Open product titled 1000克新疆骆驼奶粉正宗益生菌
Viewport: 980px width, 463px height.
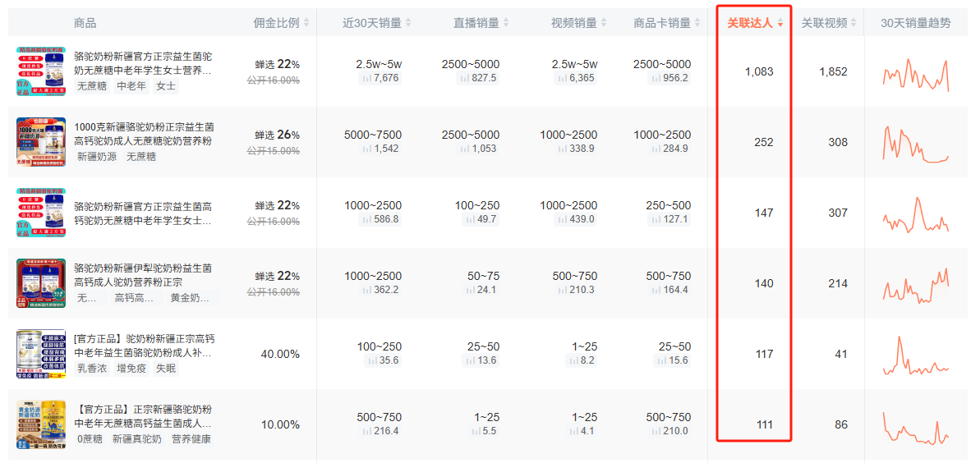click(144, 127)
